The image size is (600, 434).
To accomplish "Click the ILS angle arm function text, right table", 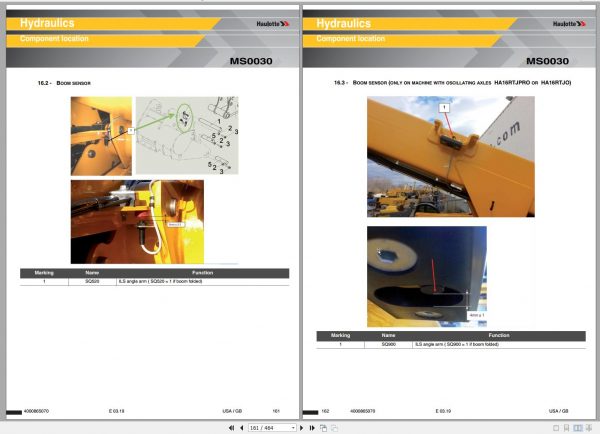I will click(x=457, y=344).
